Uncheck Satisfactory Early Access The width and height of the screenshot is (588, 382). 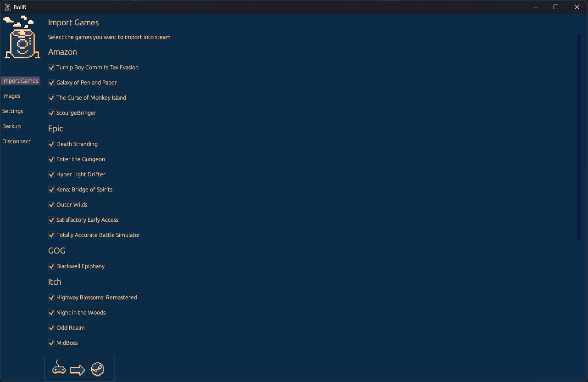click(x=51, y=219)
